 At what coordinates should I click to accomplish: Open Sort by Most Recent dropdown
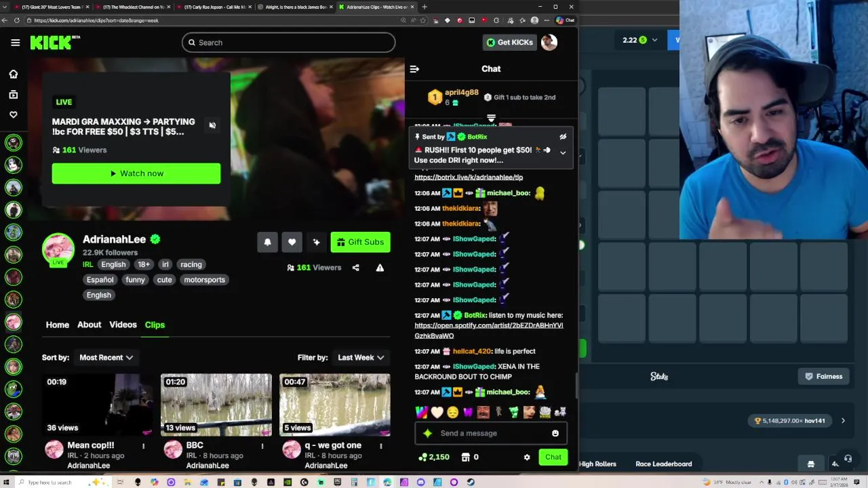(x=106, y=357)
